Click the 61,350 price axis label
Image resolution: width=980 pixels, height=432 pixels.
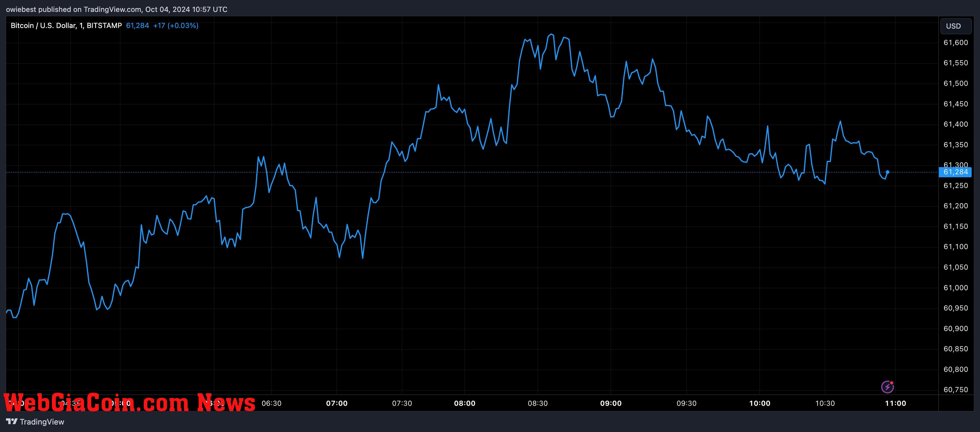click(x=956, y=145)
